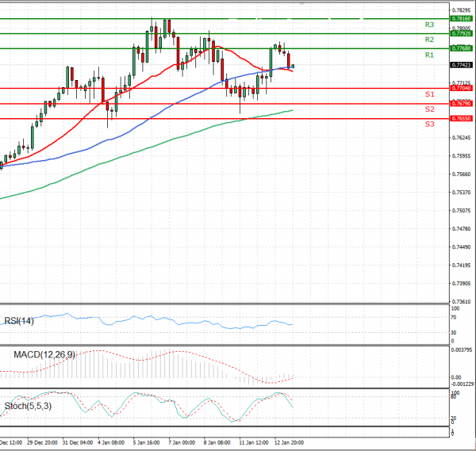The image size is (476, 451).
Task: Click the 0.74780 price axis value
Action: (x=462, y=229)
